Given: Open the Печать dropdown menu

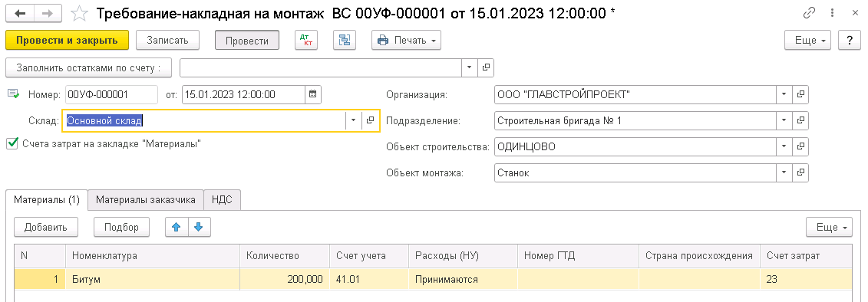Looking at the screenshot, I should 406,41.
